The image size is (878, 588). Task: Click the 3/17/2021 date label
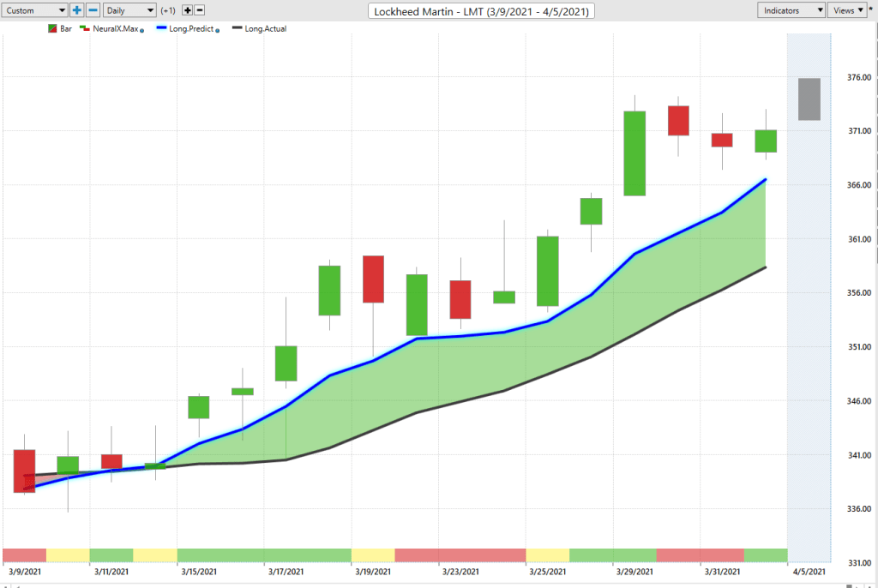pyautogui.click(x=286, y=572)
